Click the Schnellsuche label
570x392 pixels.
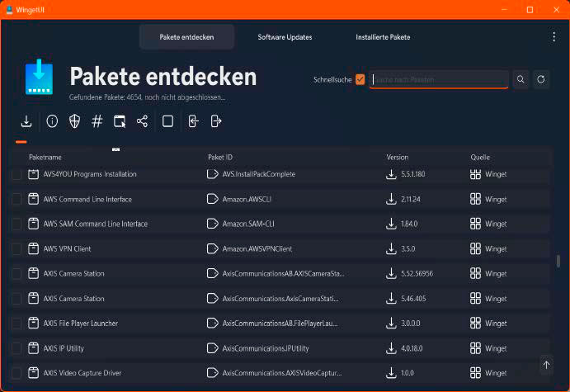click(332, 79)
